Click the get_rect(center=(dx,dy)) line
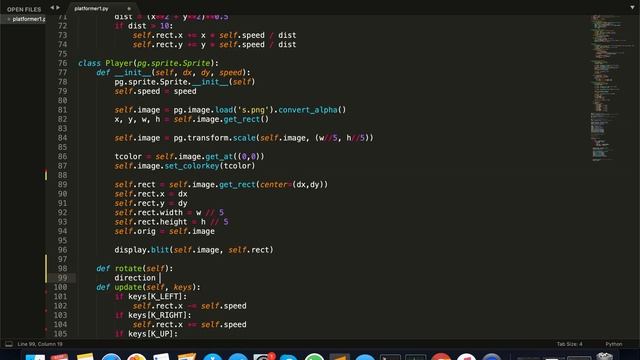640x360 pixels. tap(221, 184)
